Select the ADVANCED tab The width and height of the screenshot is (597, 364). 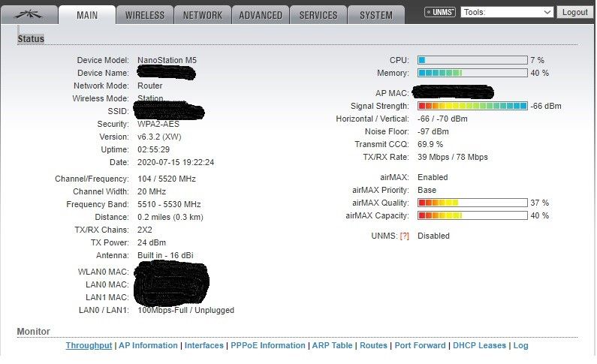point(261,15)
